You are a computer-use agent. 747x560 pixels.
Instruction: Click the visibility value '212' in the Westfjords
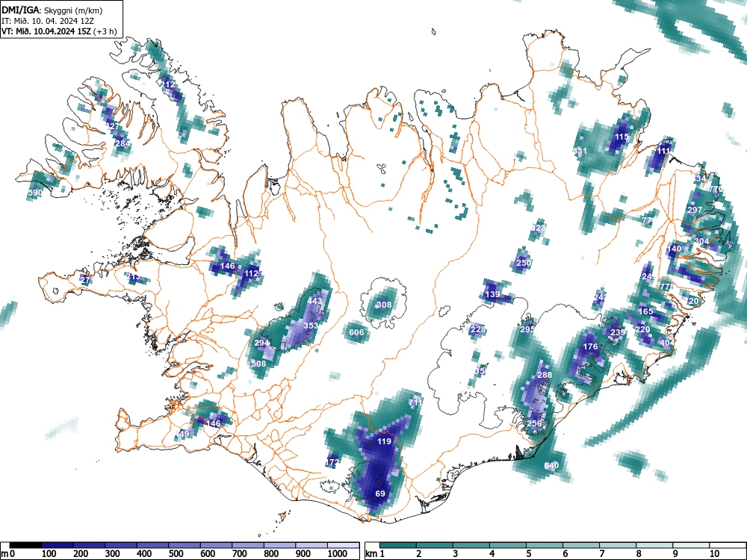coord(167,85)
